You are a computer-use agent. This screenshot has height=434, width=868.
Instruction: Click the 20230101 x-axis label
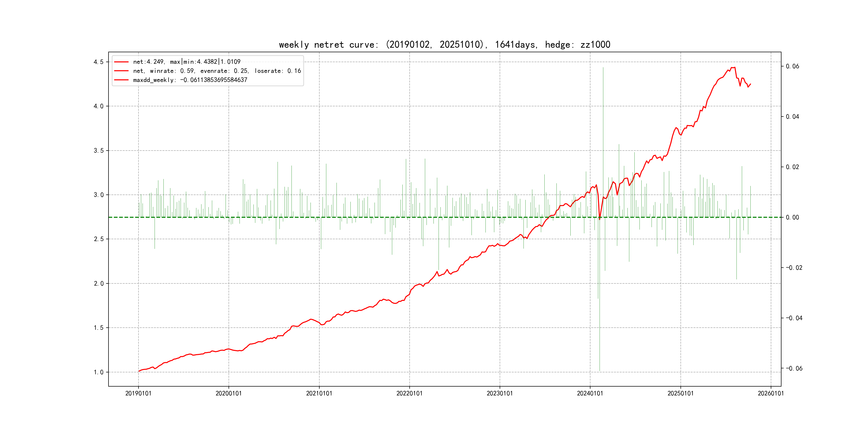tap(500, 393)
